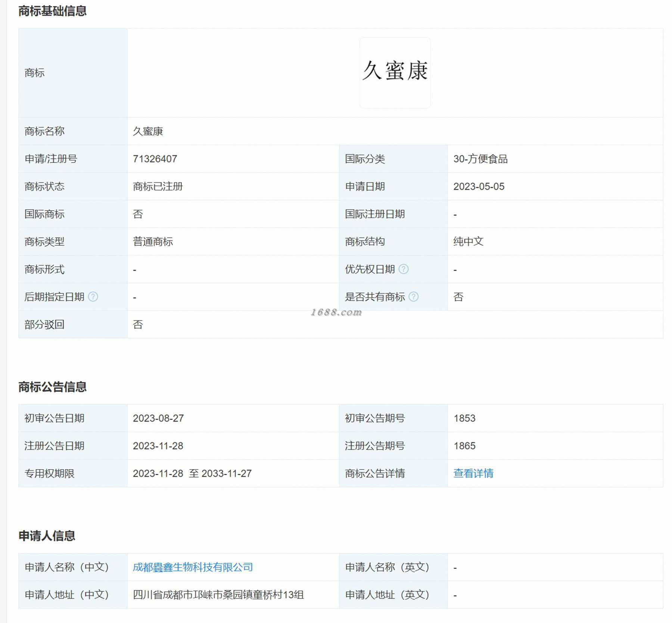Click the 申请/注册号 field label

click(x=51, y=159)
